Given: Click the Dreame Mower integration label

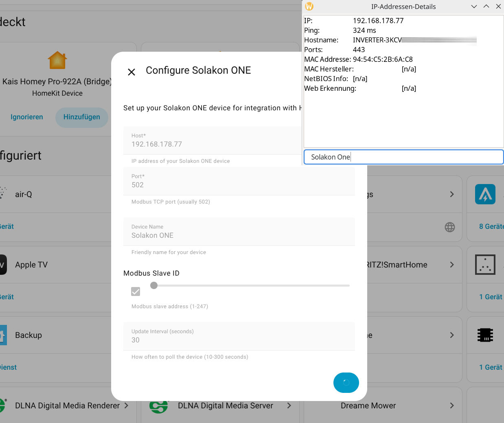Looking at the screenshot, I should 368,405.
